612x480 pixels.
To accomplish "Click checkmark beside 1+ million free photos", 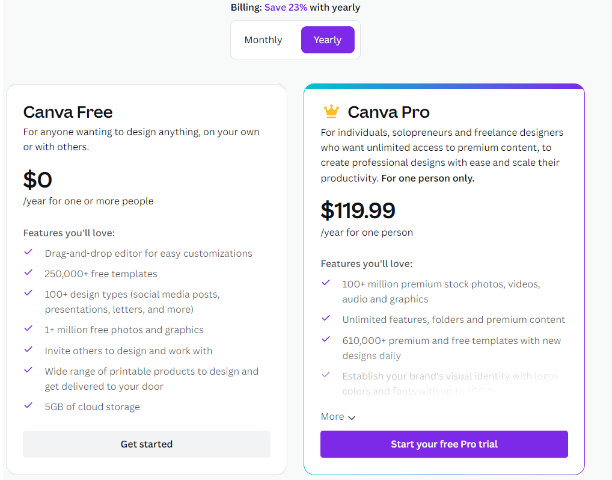I will (x=28, y=329).
